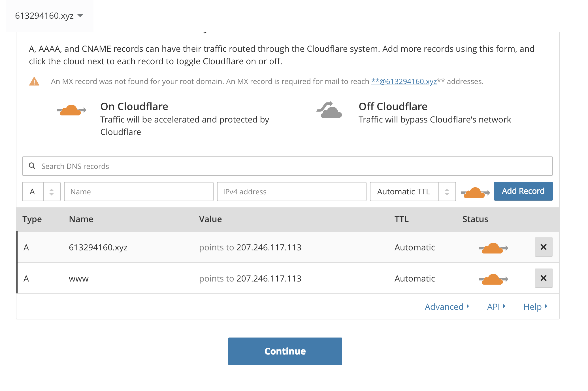Select the 613294160.xyz record name

pos(98,248)
